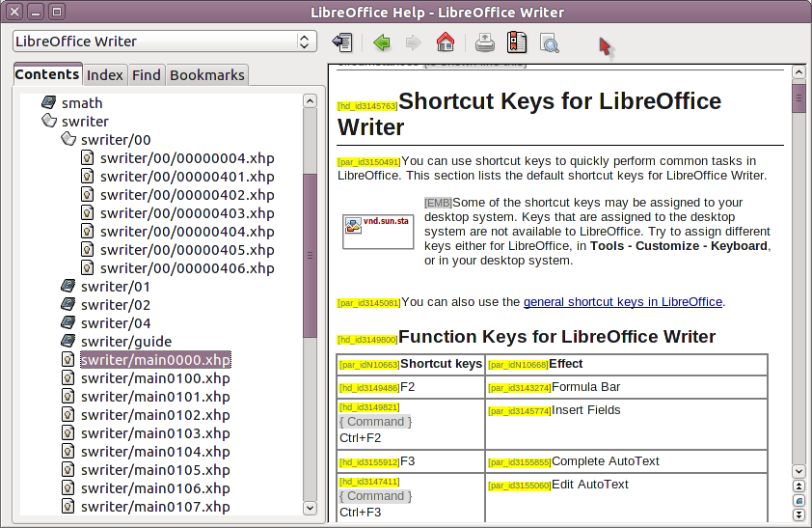
Task: Click contents tree scroll down arrow
Action: [310, 508]
